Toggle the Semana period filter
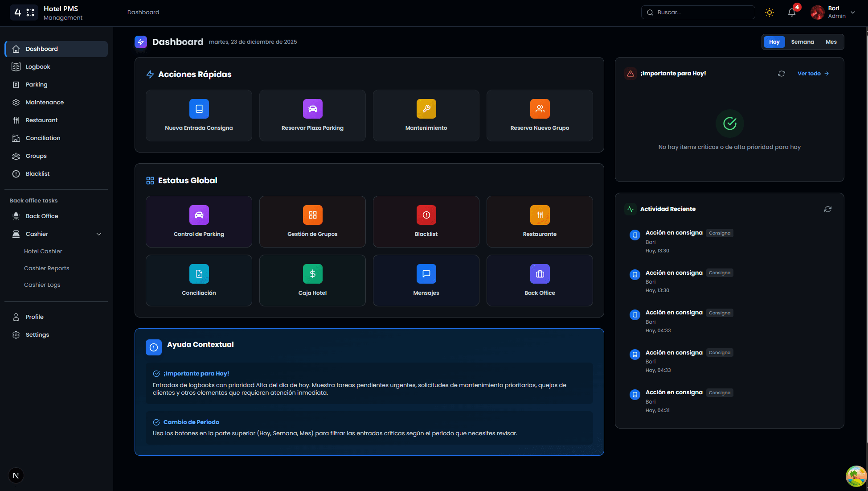Screen dimensions: 868x491 [803, 41]
